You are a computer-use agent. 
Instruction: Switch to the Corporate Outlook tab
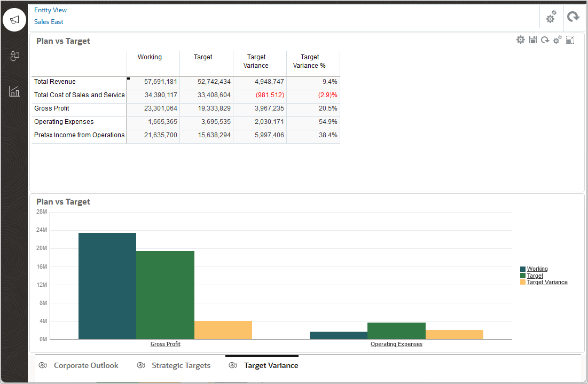pos(85,365)
